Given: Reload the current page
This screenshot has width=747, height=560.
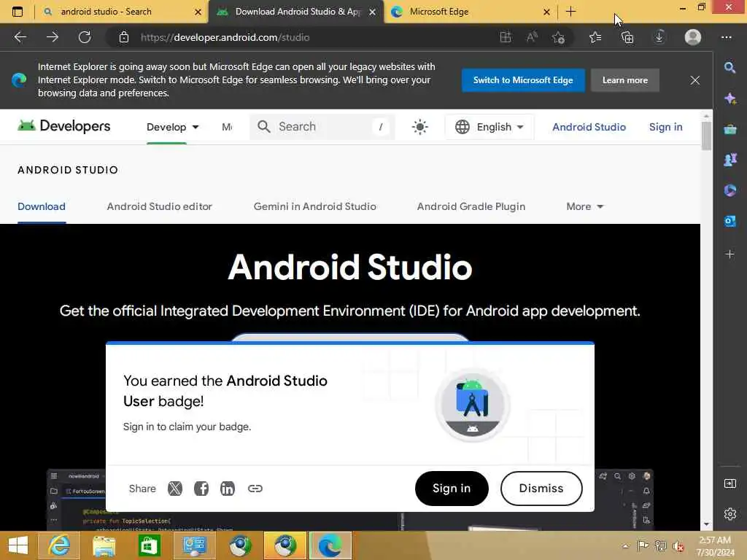Looking at the screenshot, I should (x=85, y=37).
